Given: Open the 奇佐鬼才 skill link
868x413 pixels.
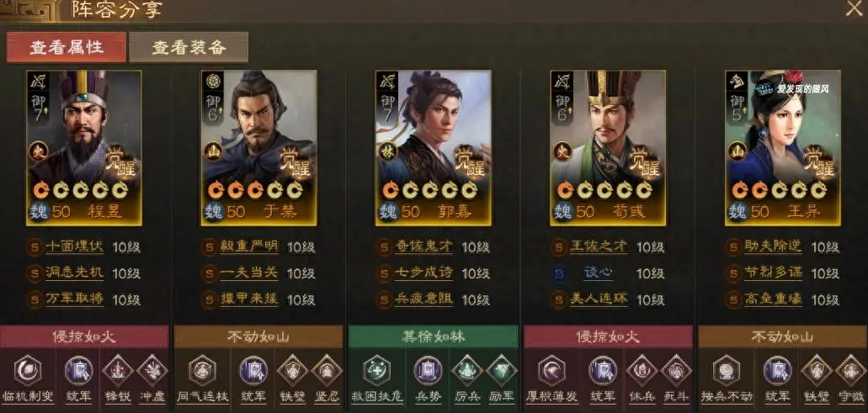Looking at the screenshot, I should 424,246.
